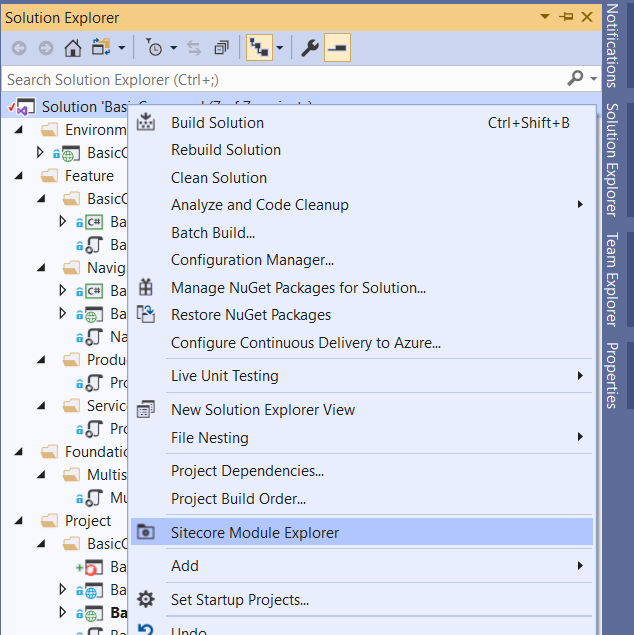Collapse the Project solution folder
Screen dimensions: 634x635
[x=19, y=521]
